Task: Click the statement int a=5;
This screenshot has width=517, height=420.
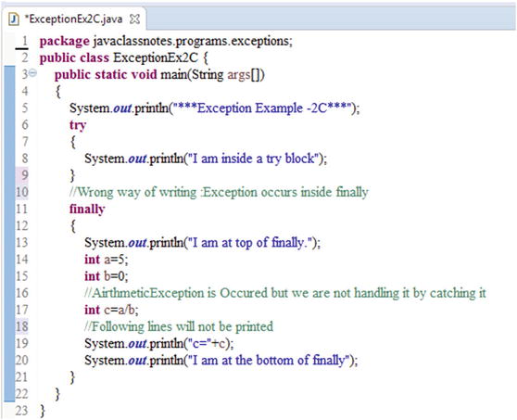Action: click(x=107, y=260)
